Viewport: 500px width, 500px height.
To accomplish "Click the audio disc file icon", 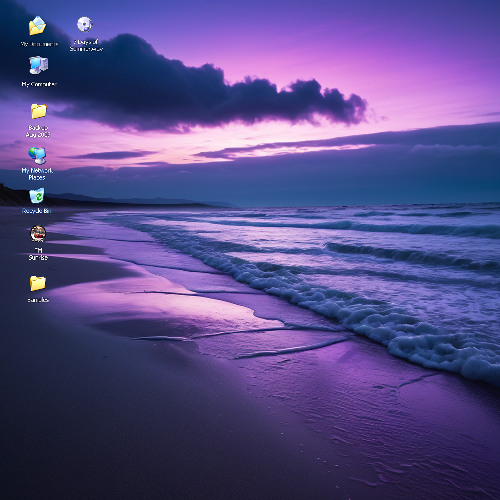I will coord(85,24).
